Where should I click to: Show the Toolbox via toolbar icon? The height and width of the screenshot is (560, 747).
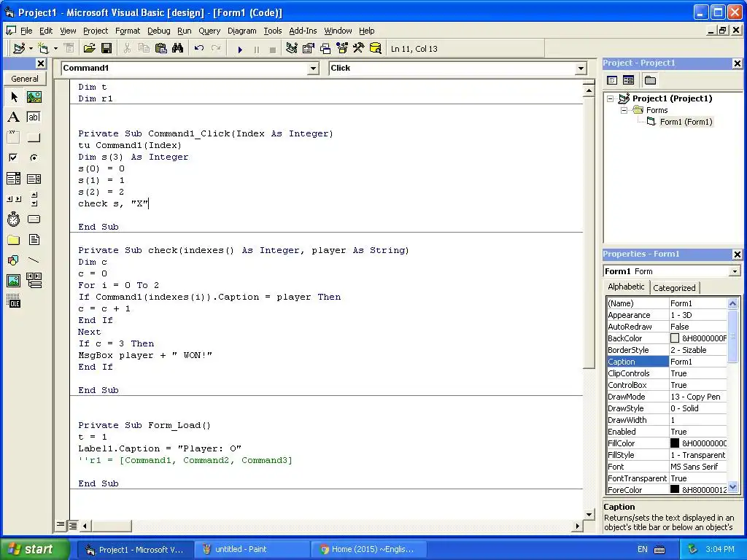point(359,49)
